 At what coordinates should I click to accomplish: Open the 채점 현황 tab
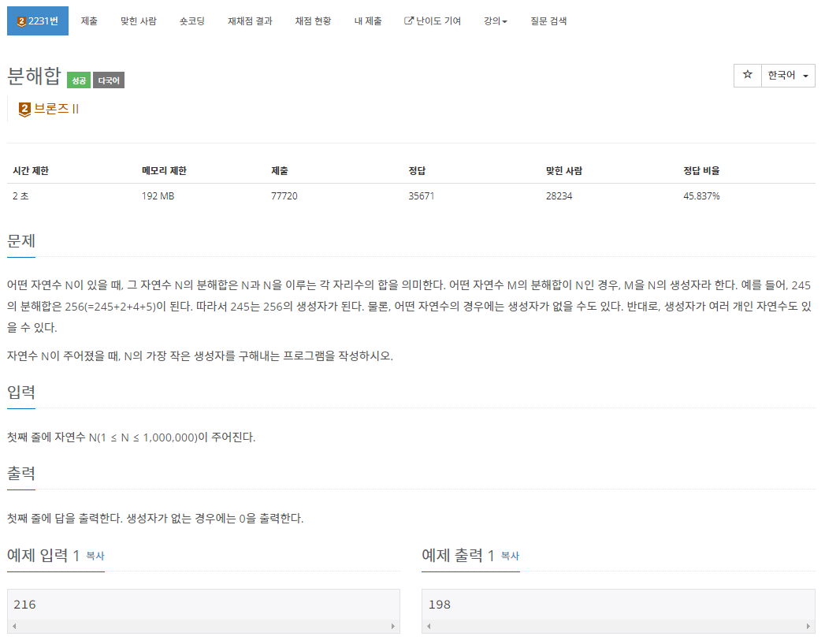click(x=313, y=21)
